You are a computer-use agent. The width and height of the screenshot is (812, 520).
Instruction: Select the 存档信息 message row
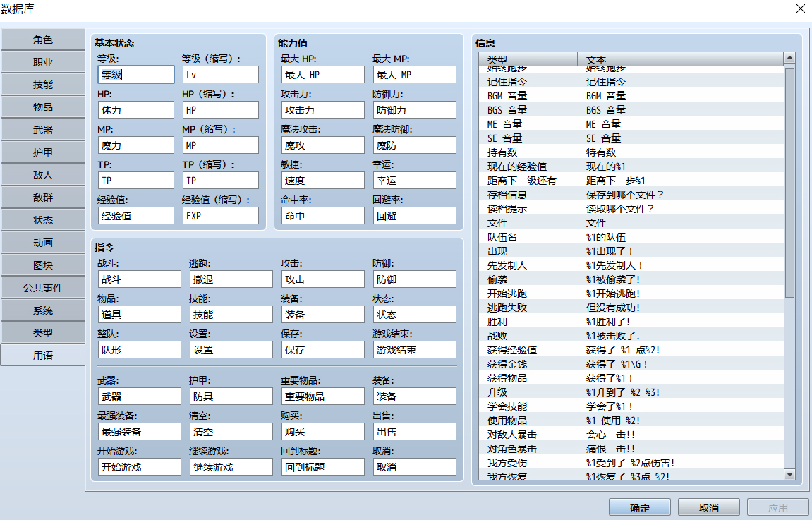coord(631,195)
